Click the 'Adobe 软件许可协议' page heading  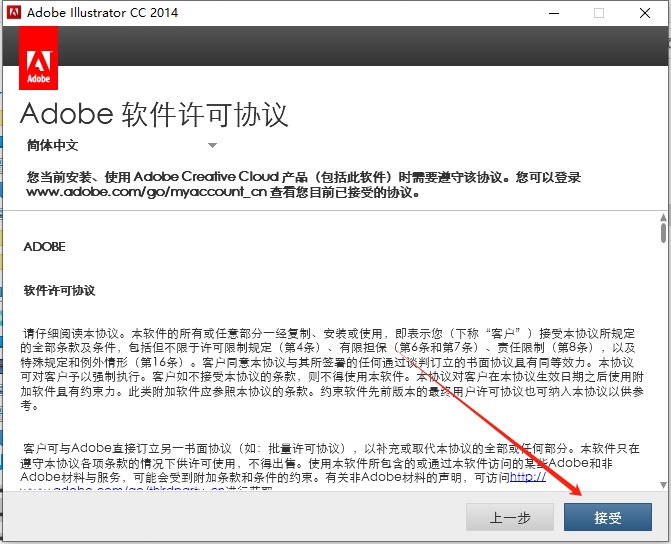pos(154,112)
